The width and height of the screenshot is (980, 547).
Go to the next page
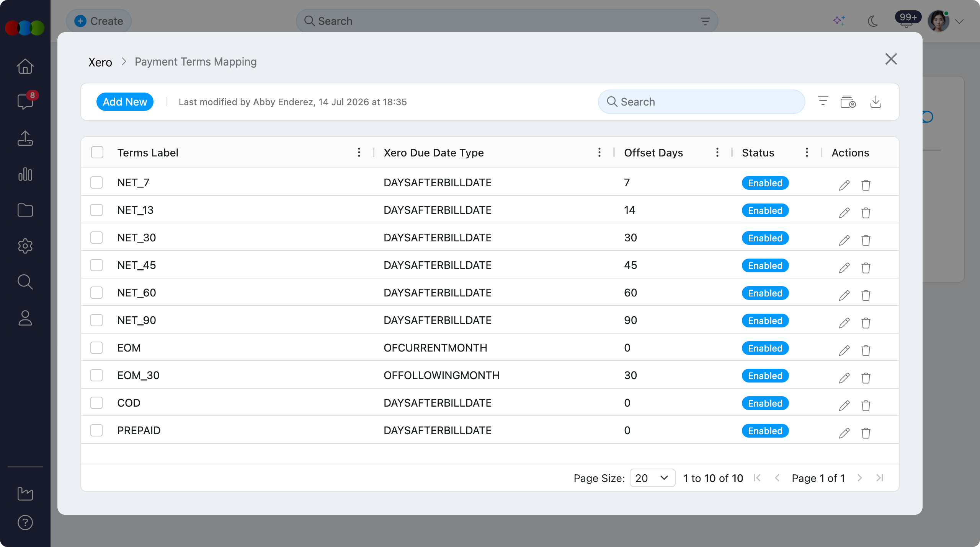[x=860, y=478]
